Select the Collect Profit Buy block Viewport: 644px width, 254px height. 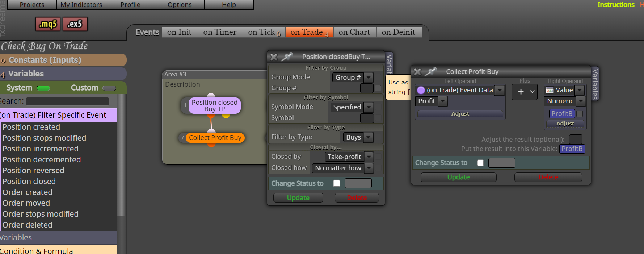215,138
